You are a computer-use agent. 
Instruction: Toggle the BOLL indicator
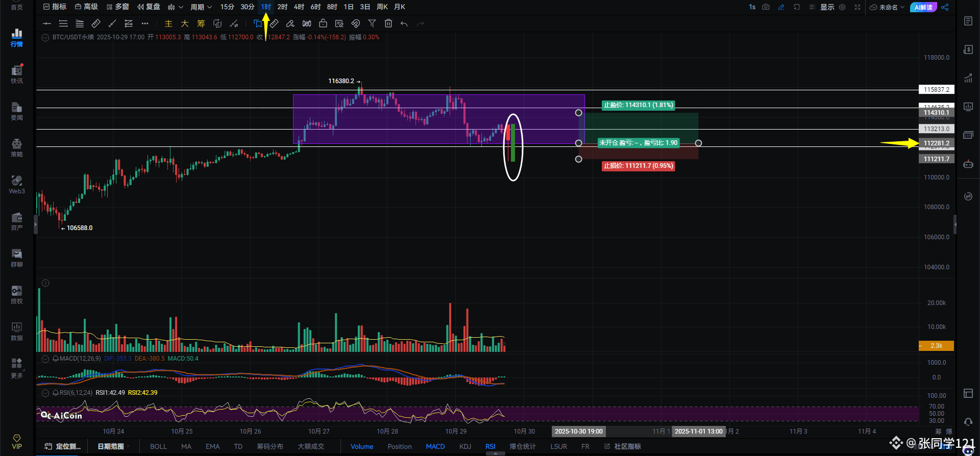pos(158,446)
